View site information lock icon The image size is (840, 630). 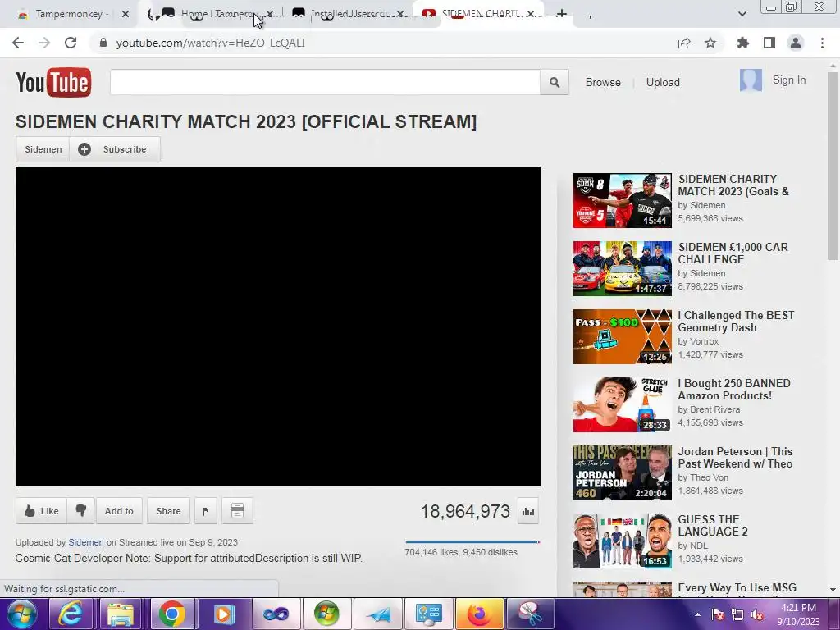(x=103, y=43)
